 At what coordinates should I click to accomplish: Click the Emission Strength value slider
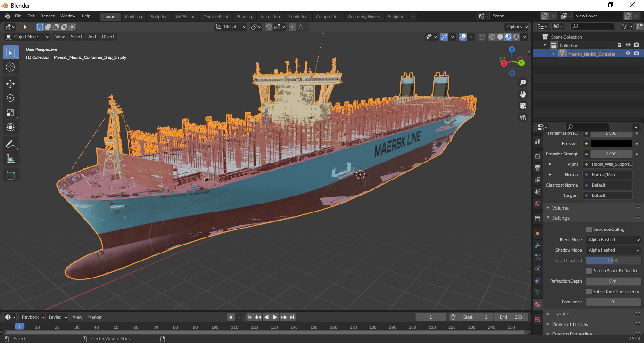[611, 154]
